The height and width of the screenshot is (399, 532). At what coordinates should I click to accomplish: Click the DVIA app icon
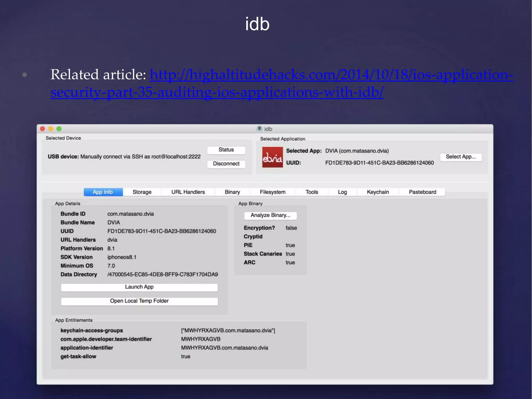(272, 157)
